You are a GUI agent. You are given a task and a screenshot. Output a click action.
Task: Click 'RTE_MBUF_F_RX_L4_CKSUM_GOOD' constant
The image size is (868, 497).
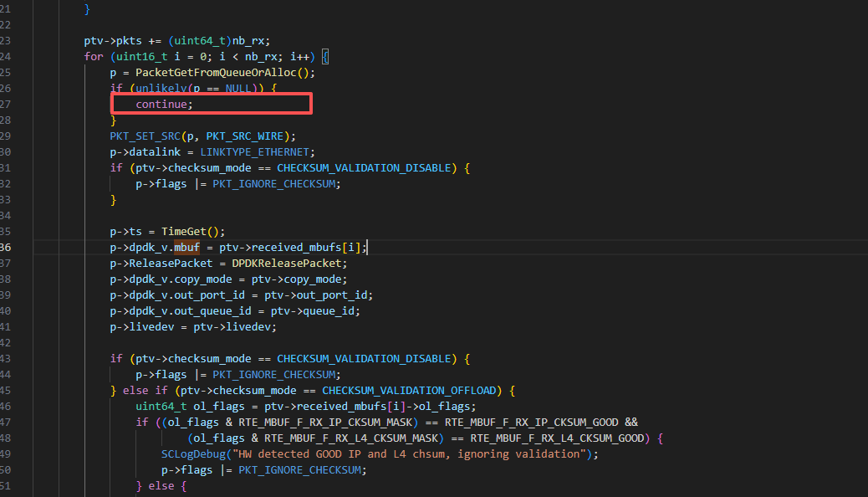tap(558, 438)
